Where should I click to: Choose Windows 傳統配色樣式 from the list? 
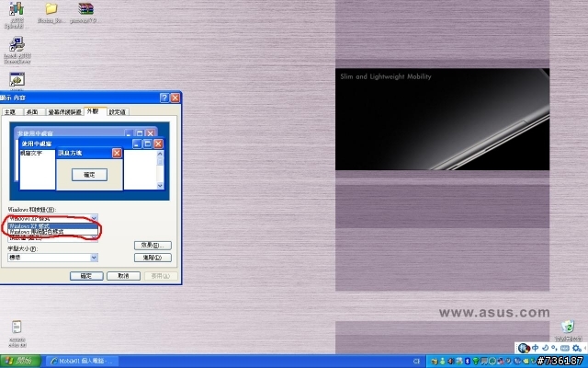pos(52,232)
